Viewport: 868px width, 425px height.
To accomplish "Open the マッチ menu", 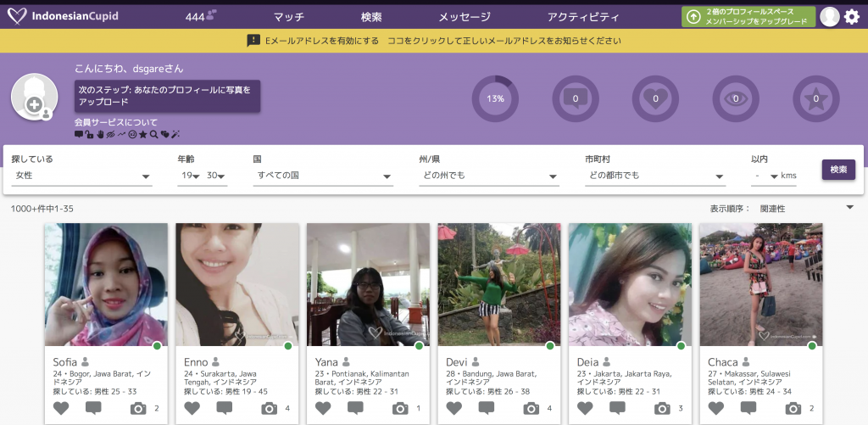I will pyautogui.click(x=289, y=17).
